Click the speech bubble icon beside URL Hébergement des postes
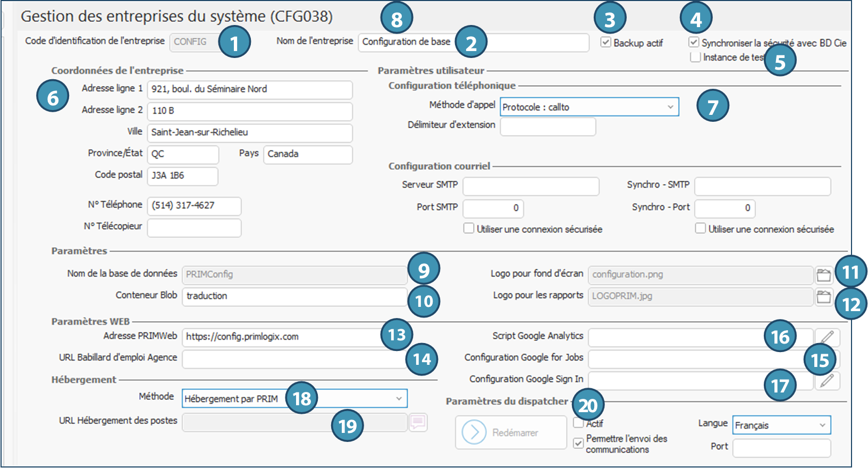868x468 pixels. coord(418,422)
